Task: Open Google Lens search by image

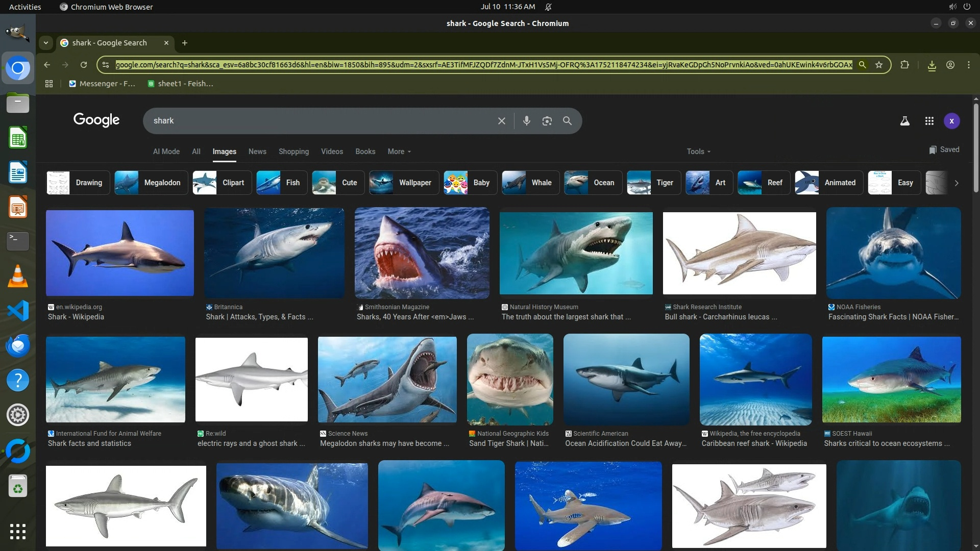Action: (547, 121)
